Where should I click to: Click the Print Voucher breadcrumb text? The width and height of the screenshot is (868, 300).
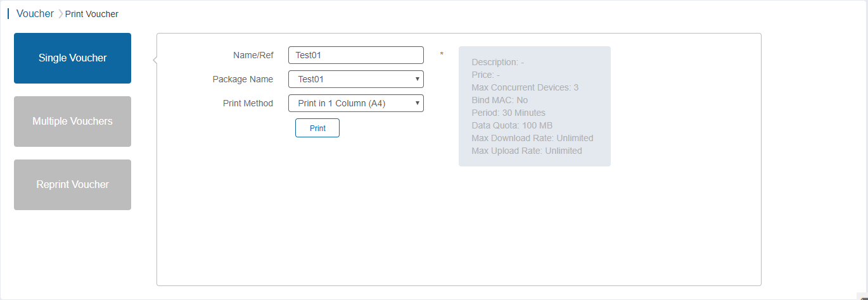click(x=92, y=14)
